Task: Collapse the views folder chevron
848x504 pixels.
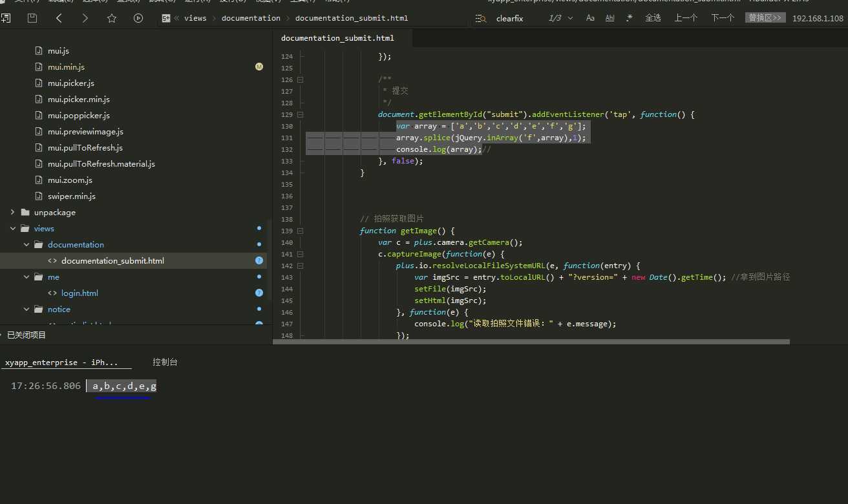Action: pos(12,228)
